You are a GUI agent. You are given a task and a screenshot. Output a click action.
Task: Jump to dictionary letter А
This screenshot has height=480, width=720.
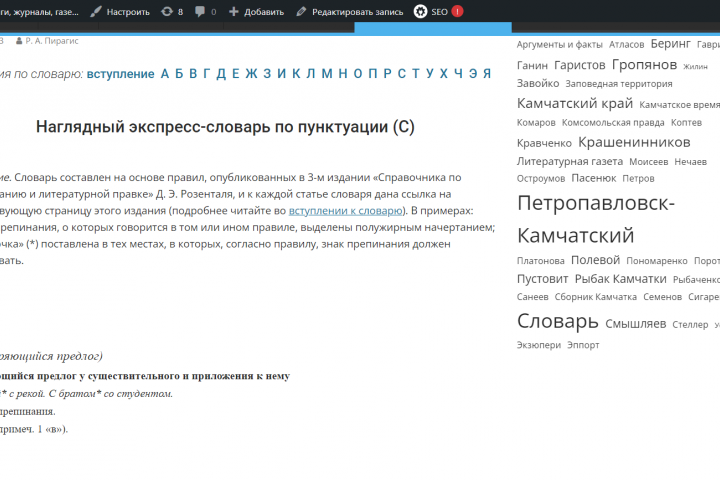[x=165, y=73]
